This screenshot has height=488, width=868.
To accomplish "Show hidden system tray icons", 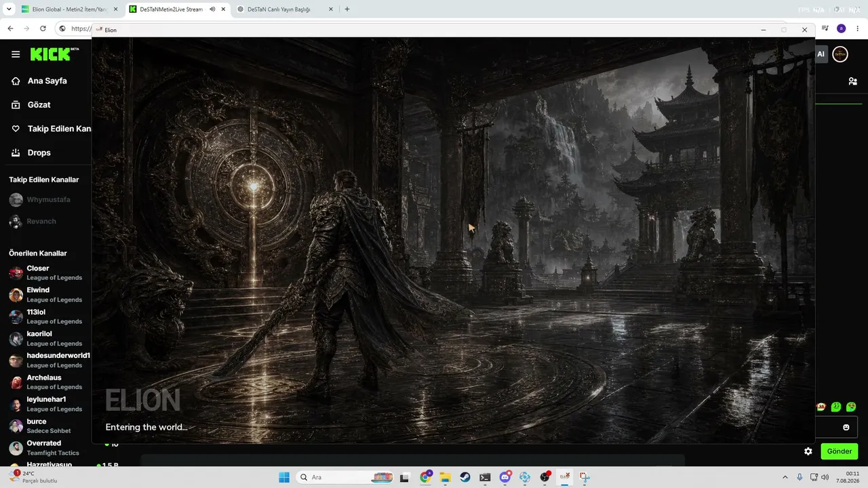I will click(785, 477).
